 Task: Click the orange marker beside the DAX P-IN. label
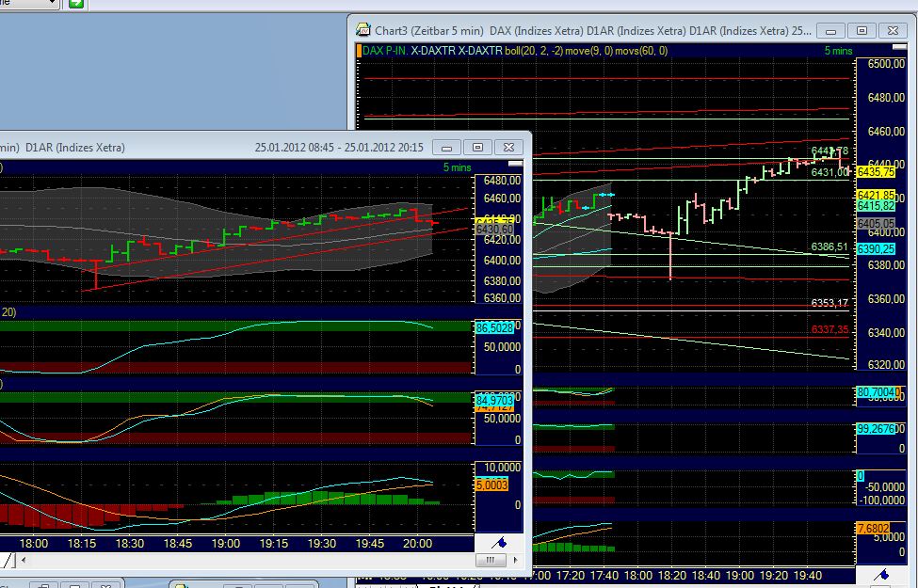(359, 50)
